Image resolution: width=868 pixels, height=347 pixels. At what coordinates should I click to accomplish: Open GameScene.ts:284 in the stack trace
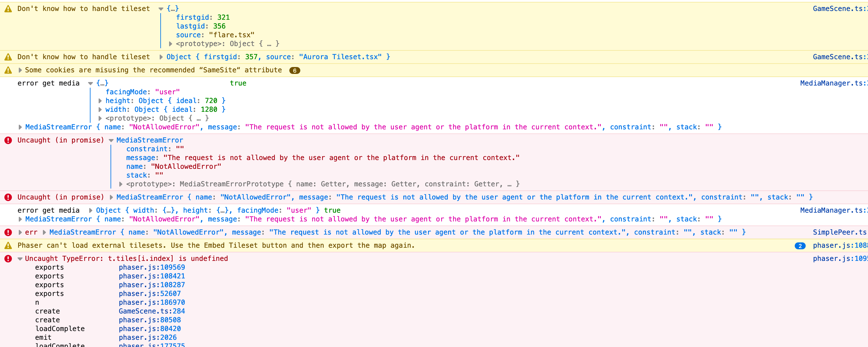(152, 311)
